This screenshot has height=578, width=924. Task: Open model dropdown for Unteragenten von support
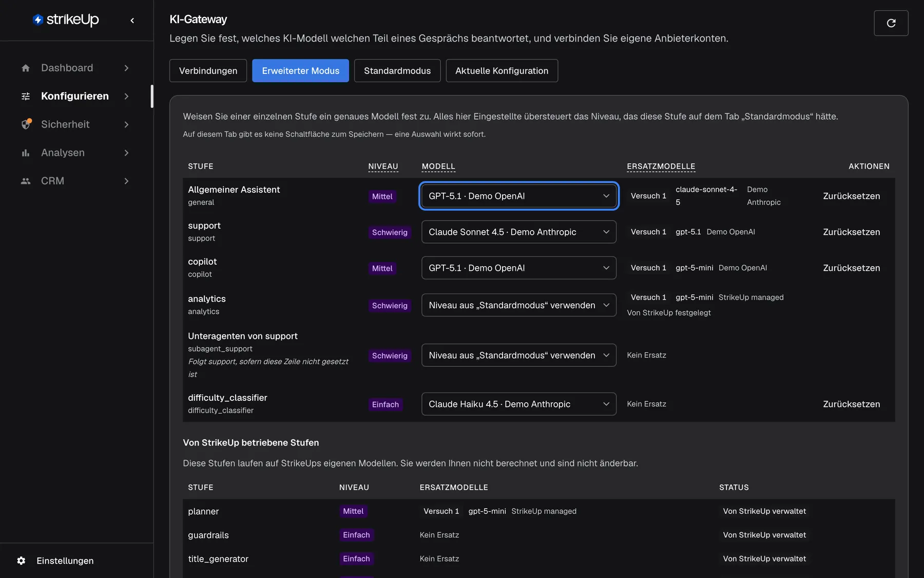519,355
